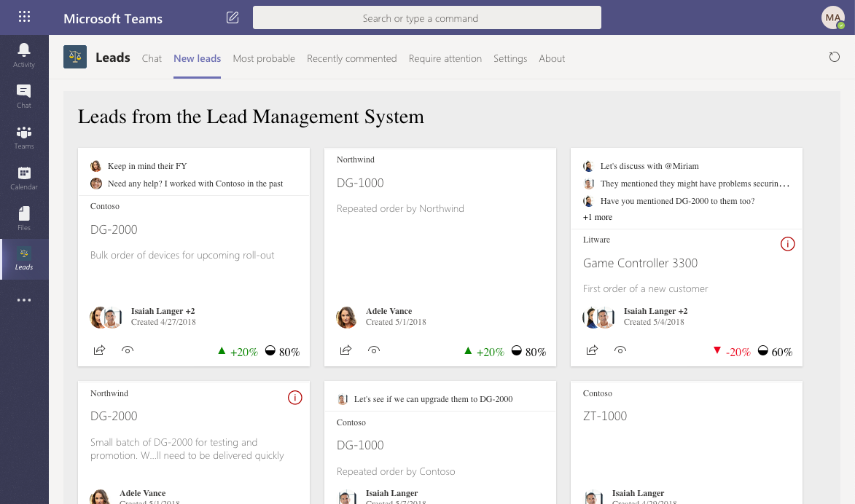Click the green +20% trend on the Contoso DG-2000 card

[238, 352]
